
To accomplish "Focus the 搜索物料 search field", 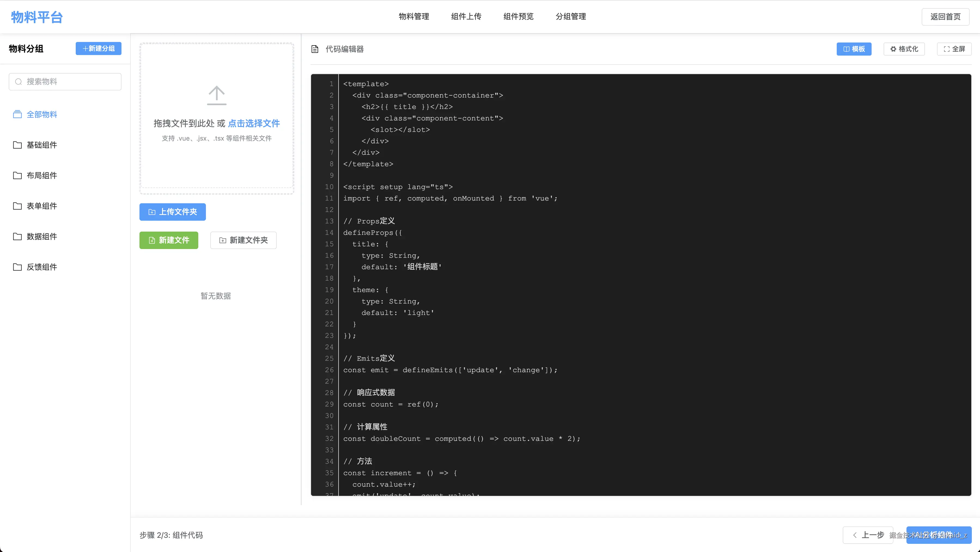I will point(70,82).
